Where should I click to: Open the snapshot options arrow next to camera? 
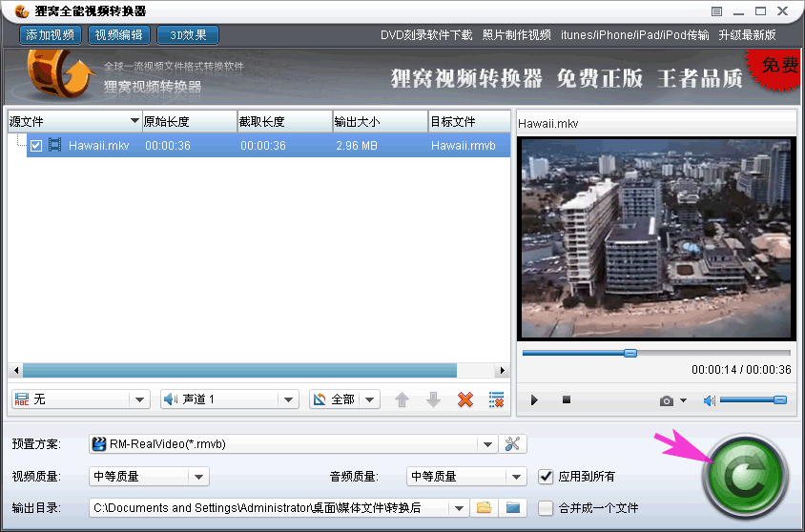tap(683, 400)
